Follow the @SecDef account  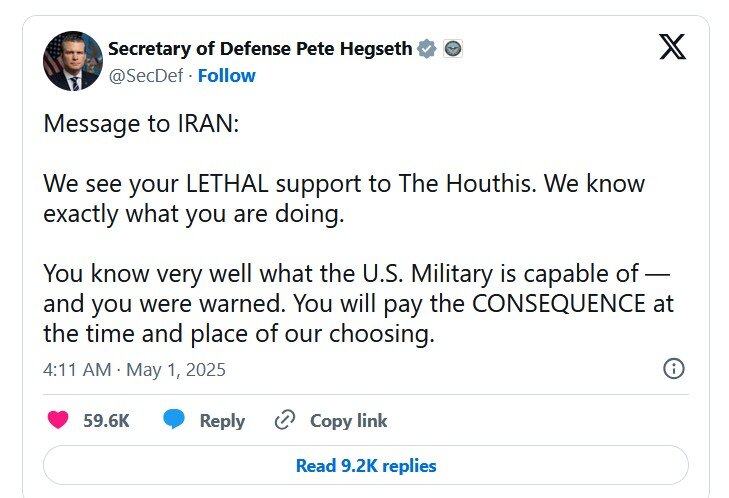(226, 76)
